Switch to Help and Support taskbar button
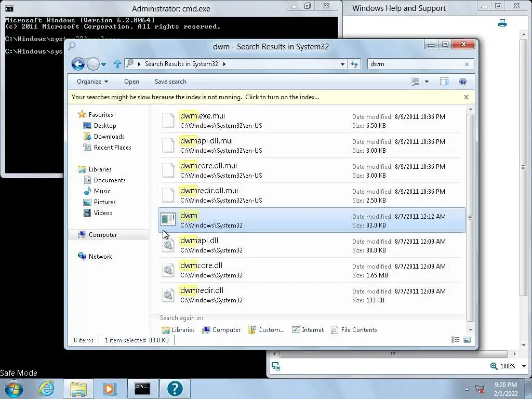Image resolution: width=532 pixels, height=399 pixels. pyautogui.click(x=175, y=389)
